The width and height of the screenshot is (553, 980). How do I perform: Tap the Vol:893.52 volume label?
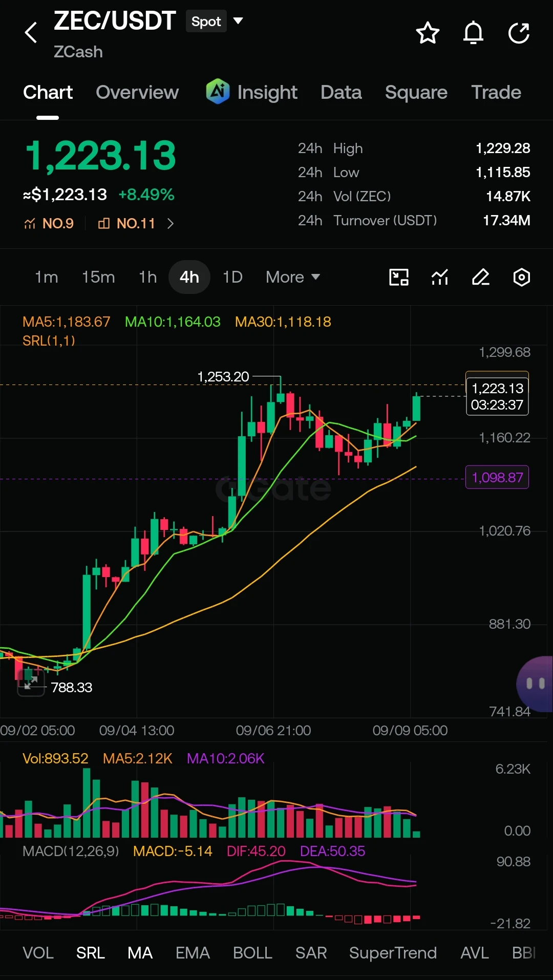pyautogui.click(x=55, y=758)
